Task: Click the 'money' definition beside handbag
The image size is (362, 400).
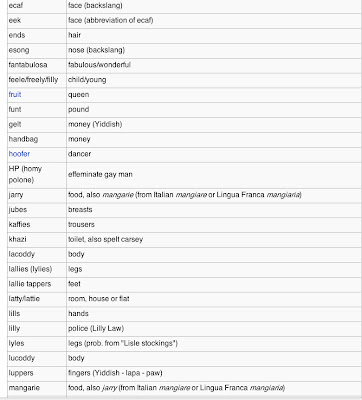Action: pyautogui.click(x=79, y=139)
